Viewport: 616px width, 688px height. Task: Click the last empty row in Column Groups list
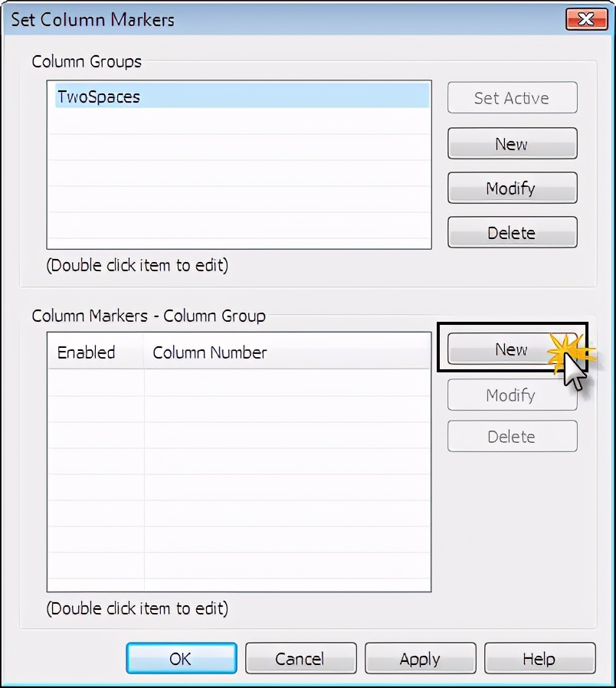239,225
